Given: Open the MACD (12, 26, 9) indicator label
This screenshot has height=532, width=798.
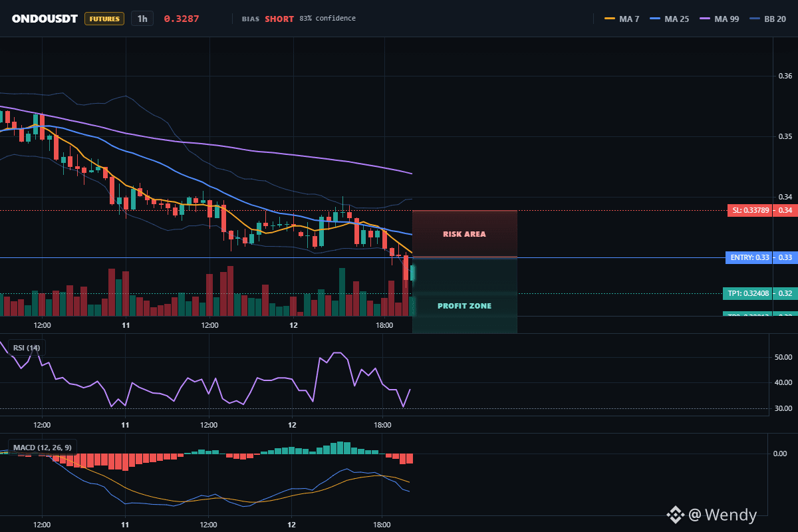Looking at the screenshot, I should point(43,447).
